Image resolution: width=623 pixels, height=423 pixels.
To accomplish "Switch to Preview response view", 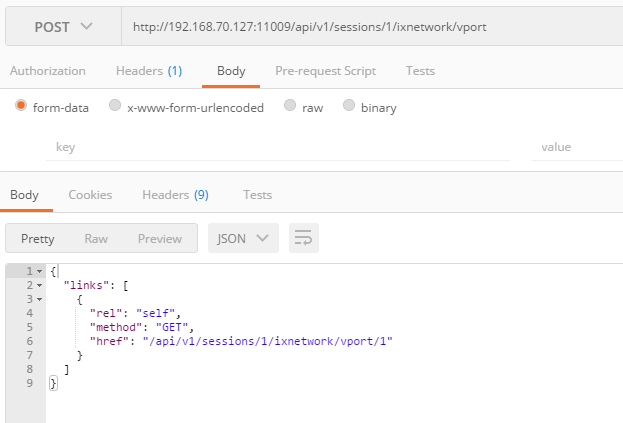I will coord(160,238).
